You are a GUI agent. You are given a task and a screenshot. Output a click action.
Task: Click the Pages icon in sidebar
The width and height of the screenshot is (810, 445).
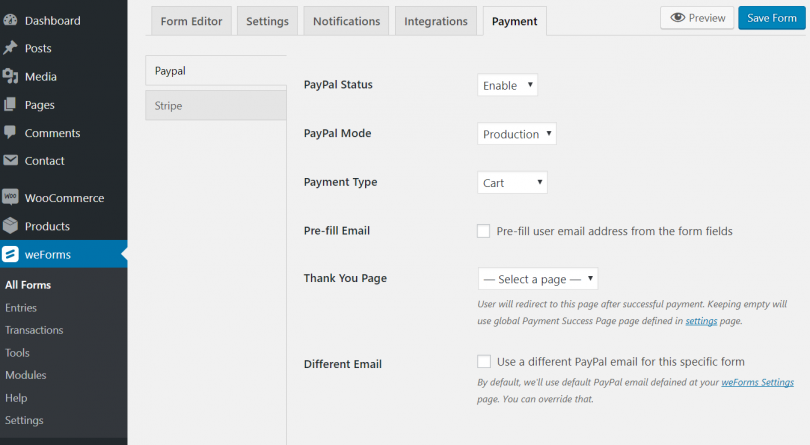pos(11,104)
